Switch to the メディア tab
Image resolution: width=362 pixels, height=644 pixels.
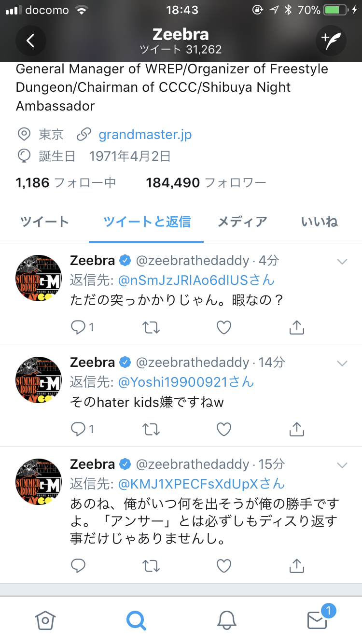[242, 222]
